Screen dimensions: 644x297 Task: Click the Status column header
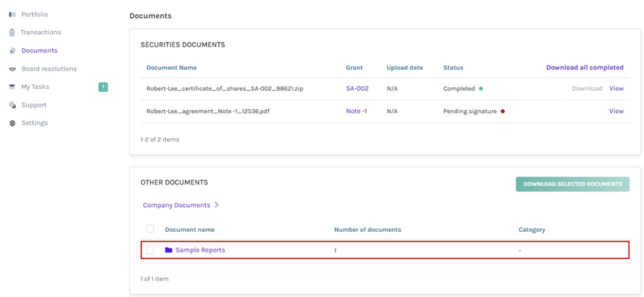(453, 67)
